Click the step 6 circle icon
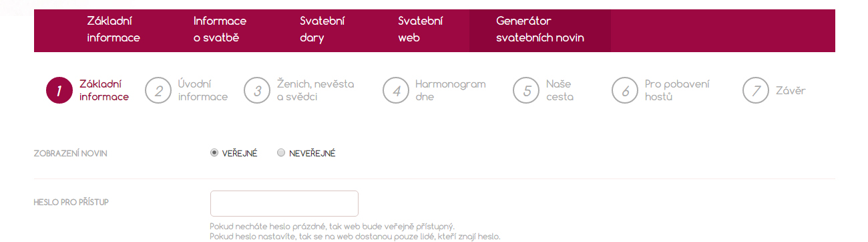 click(625, 91)
